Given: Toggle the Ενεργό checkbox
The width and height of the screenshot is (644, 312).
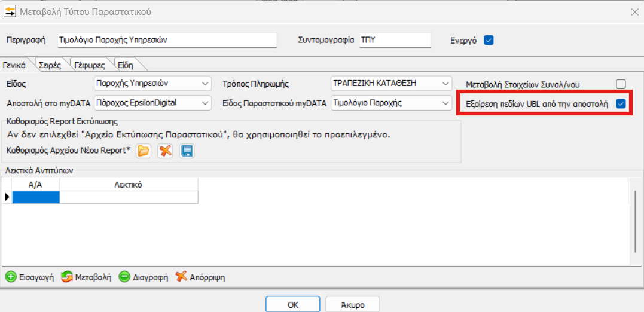Looking at the screenshot, I should tap(489, 41).
